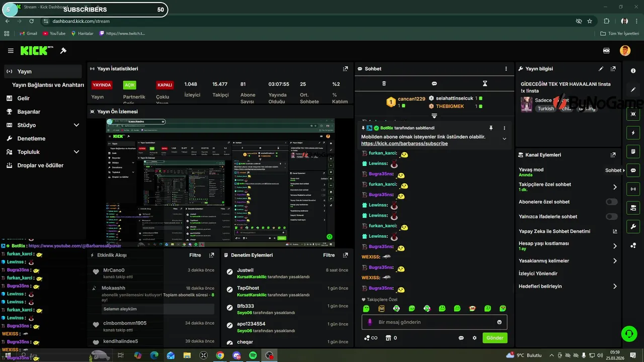This screenshot has height=362, width=644.
Task: Click the trash icon in chat toolbar
Action: pos(384,83)
